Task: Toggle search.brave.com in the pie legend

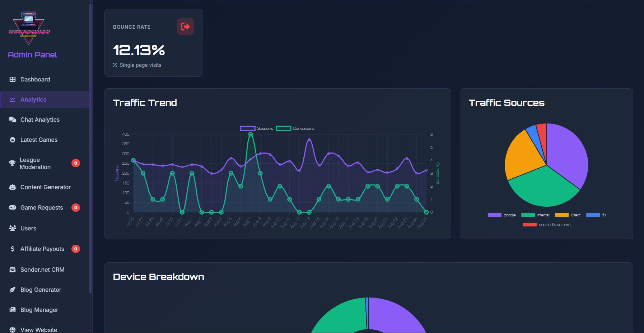Action: click(547, 225)
